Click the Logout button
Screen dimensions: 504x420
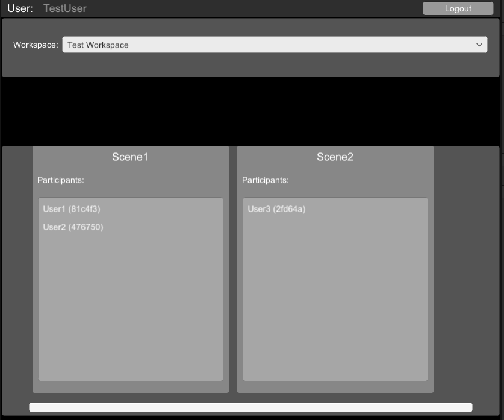click(x=458, y=8)
